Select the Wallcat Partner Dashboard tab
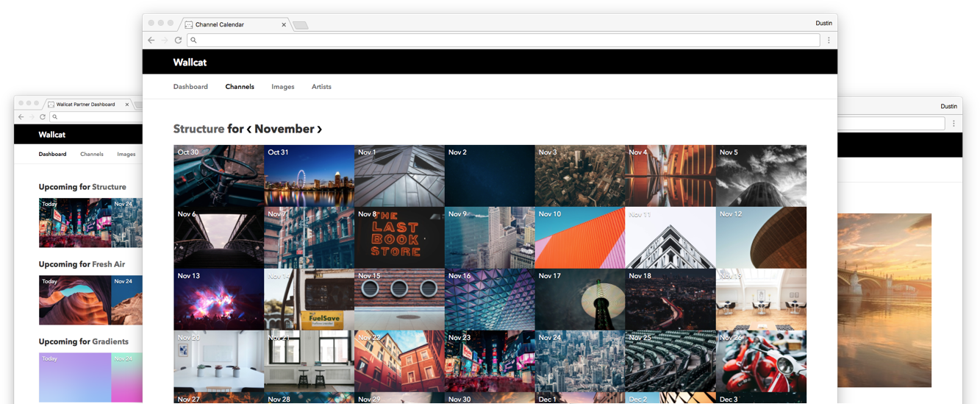The width and height of the screenshot is (980, 404). click(86, 104)
